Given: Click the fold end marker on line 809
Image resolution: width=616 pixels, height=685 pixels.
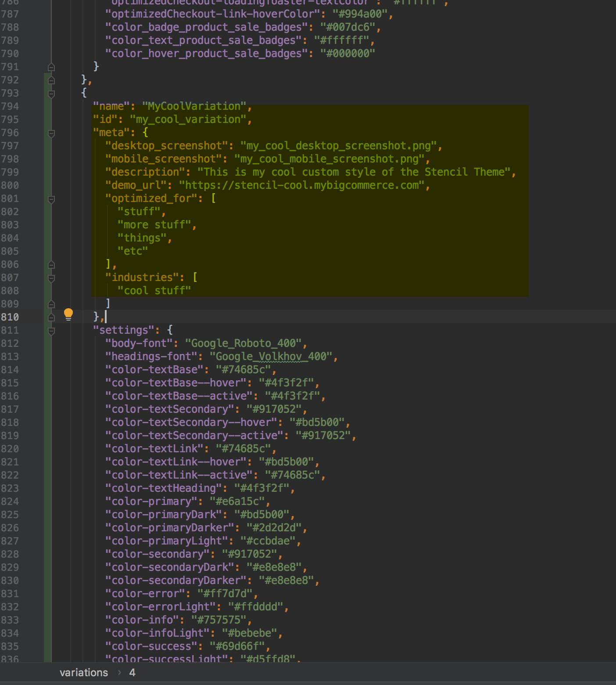Looking at the screenshot, I should (x=51, y=304).
